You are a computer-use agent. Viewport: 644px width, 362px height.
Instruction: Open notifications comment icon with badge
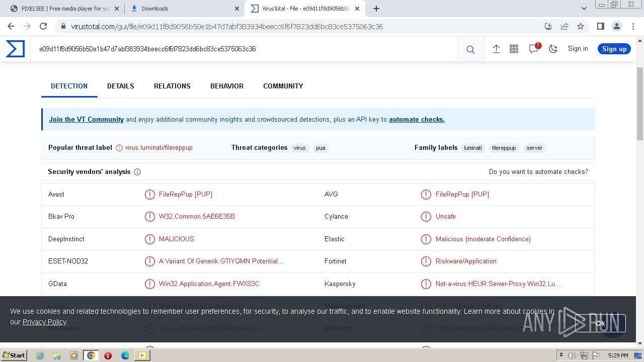(534, 48)
